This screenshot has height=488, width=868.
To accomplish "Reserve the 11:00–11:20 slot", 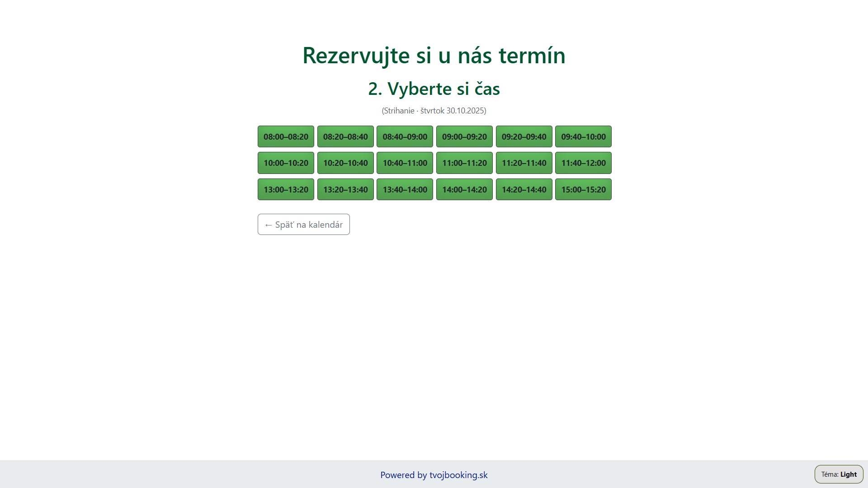I will click(464, 163).
